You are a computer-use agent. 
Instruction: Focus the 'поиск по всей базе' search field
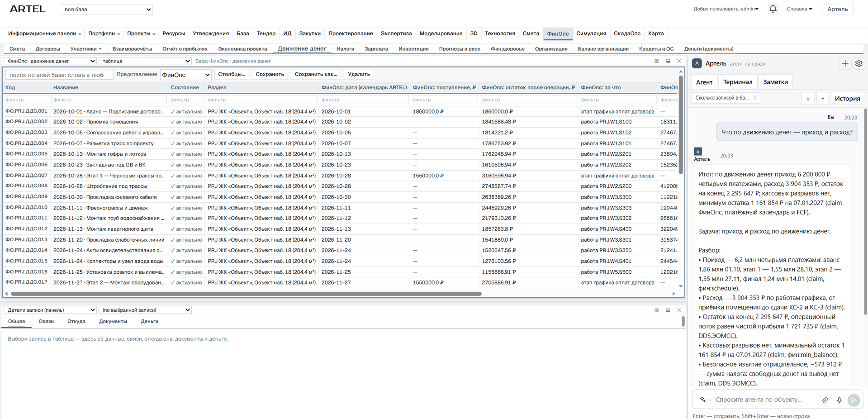click(x=59, y=75)
